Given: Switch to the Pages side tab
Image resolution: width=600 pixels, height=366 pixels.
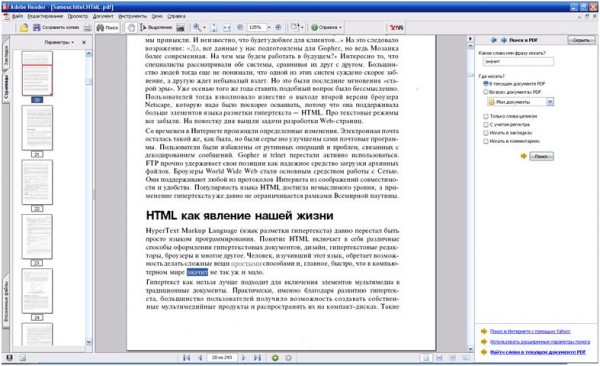Looking at the screenshot, I should click(5, 87).
